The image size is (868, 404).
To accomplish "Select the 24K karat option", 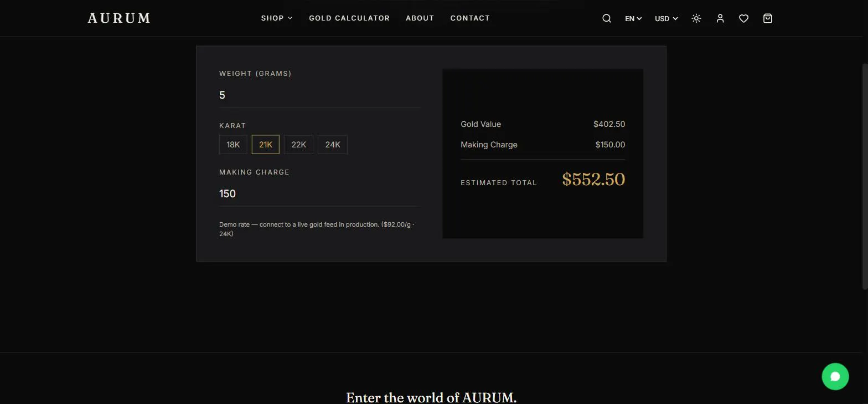I will 333,145.
